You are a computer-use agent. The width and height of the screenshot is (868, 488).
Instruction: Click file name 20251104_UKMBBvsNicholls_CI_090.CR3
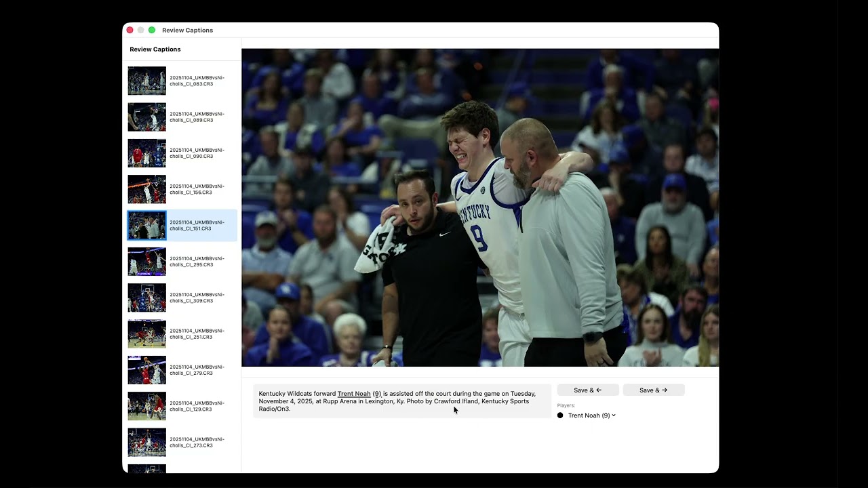coord(197,153)
